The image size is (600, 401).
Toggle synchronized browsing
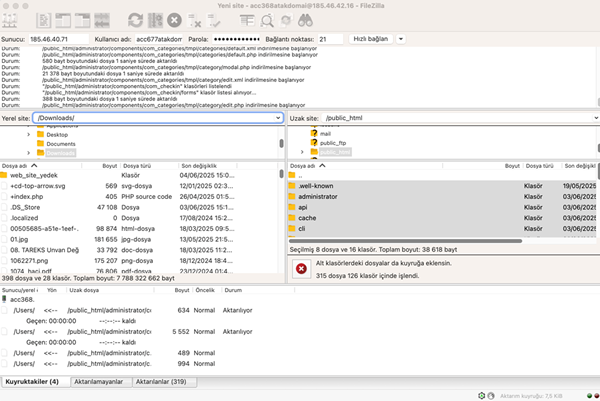[286, 20]
